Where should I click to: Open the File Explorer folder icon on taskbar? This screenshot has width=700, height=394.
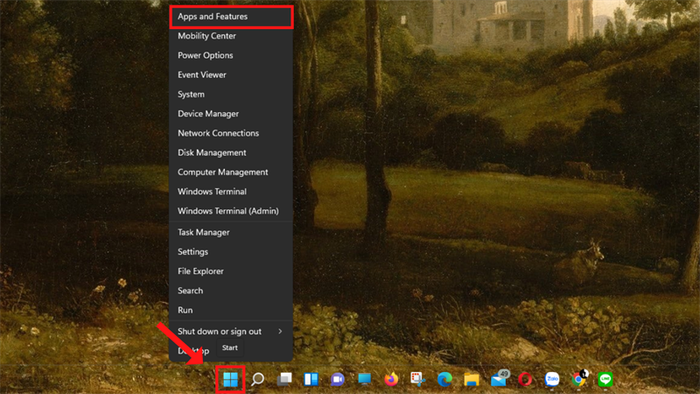pos(471,379)
